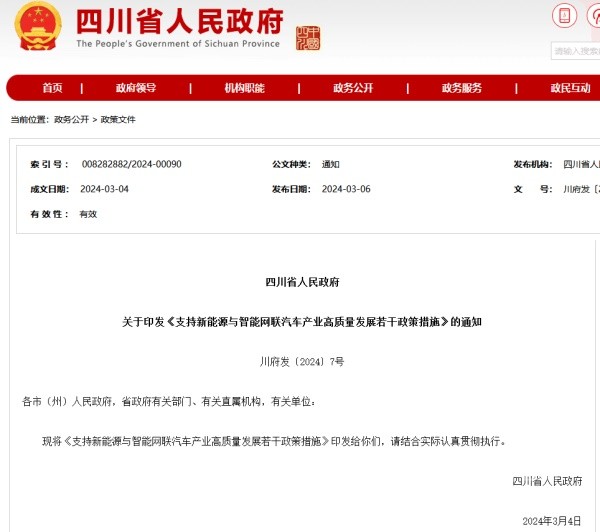Click 成文日期 value 2024-03-04
The width and height of the screenshot is (600, 532).
104,189
